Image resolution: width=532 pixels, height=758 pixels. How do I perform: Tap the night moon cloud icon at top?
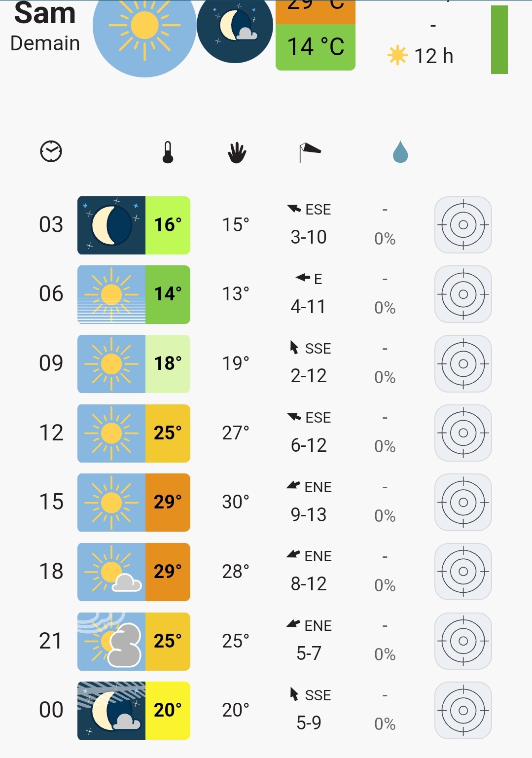click(235, 27)
